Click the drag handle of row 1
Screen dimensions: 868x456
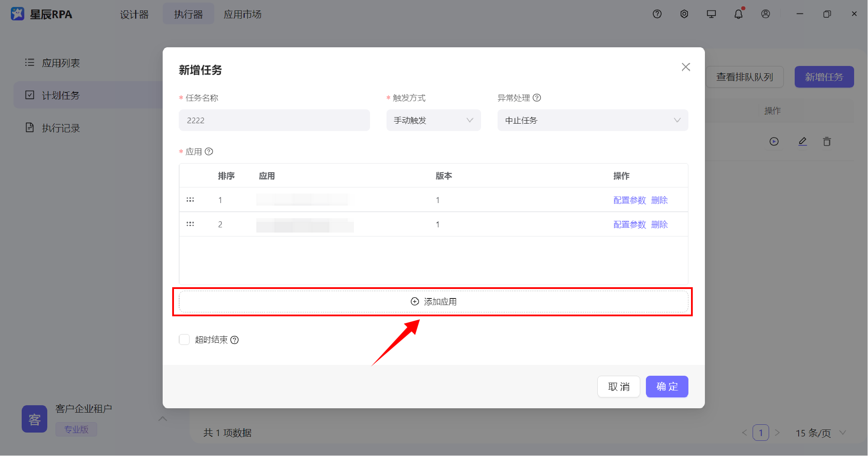190,200
